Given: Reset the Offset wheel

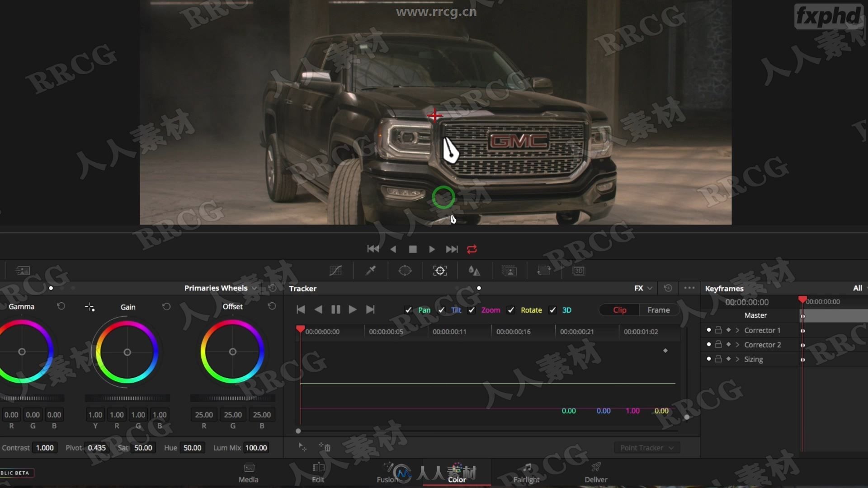Looking at the screenshot, I should (272, 306).
